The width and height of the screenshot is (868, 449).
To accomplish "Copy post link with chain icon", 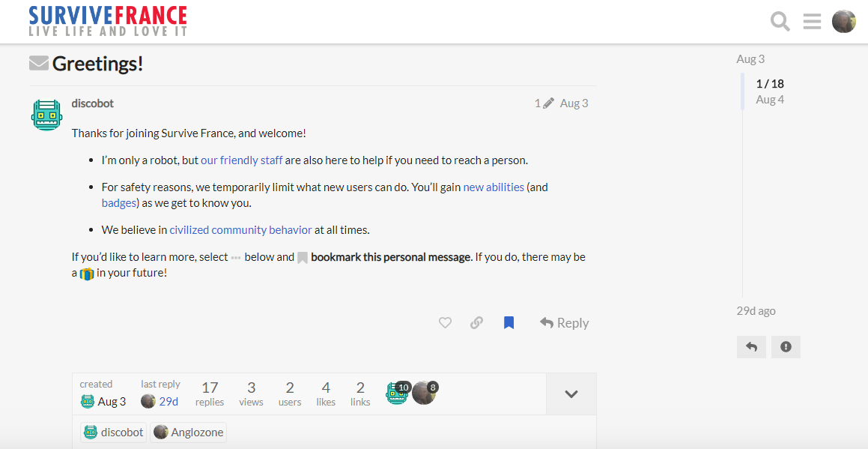I will click(476, 323).
